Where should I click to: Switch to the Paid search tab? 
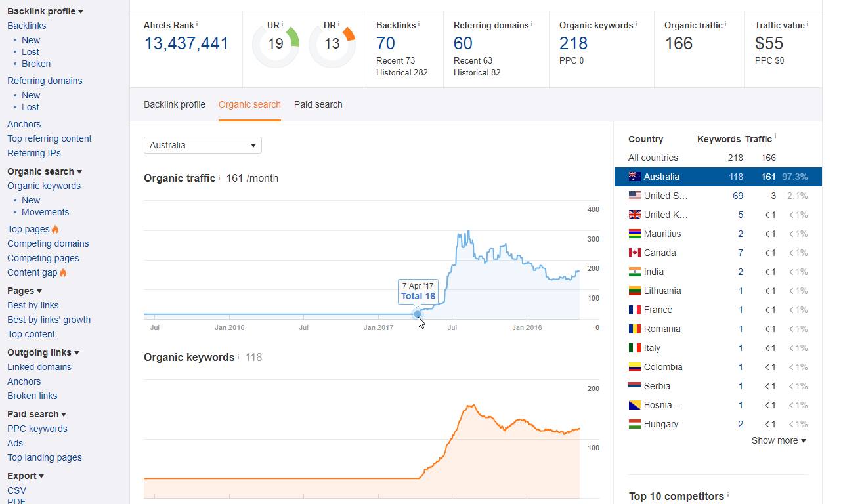coord(318,104)
